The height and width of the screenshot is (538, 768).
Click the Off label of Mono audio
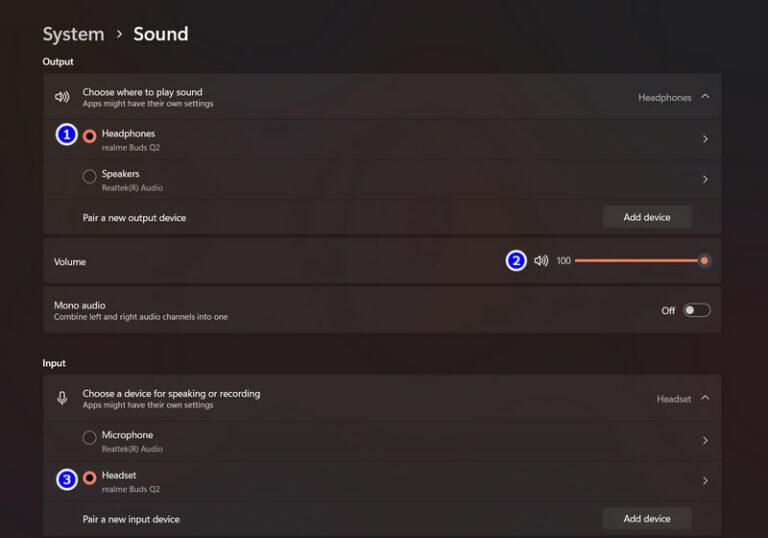[x=668, y=311]
